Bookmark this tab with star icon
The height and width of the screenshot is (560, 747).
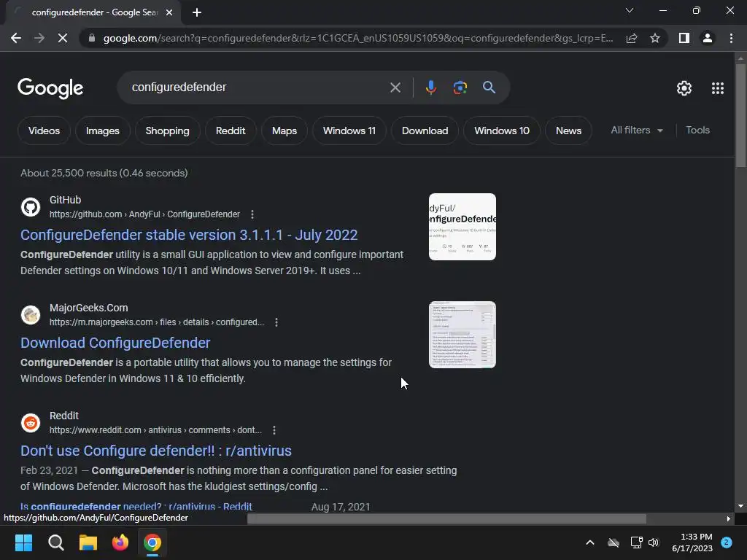[x=655, y=38]
